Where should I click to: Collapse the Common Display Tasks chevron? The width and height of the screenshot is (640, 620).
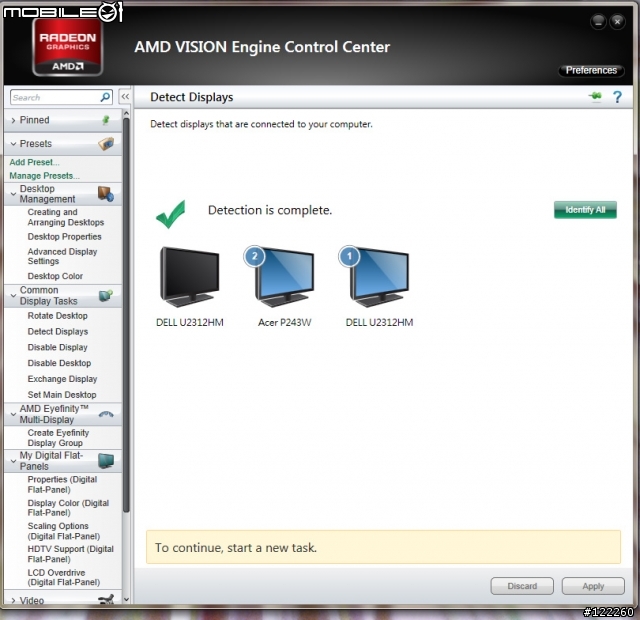pyautogui.click(x=13, y=295)
